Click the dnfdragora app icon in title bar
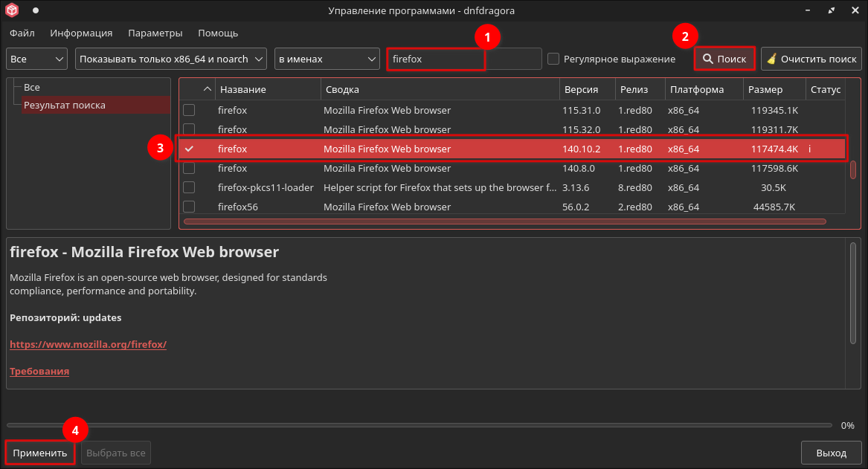Screen dimensions: 868x469 click(x=12, y=10)
